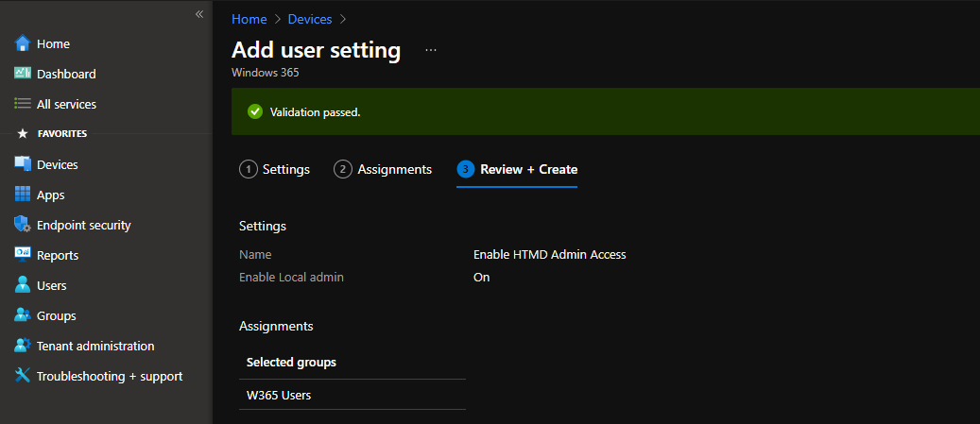Click the Troubleshooting + support wrench icon
This screenshot has width=980, height=424.
pos(23,375)
